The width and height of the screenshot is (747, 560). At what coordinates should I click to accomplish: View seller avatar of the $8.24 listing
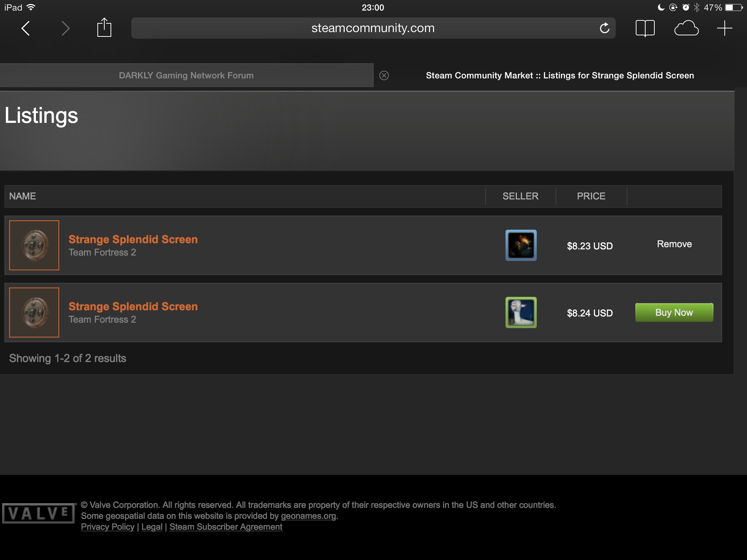coord(521,312)
